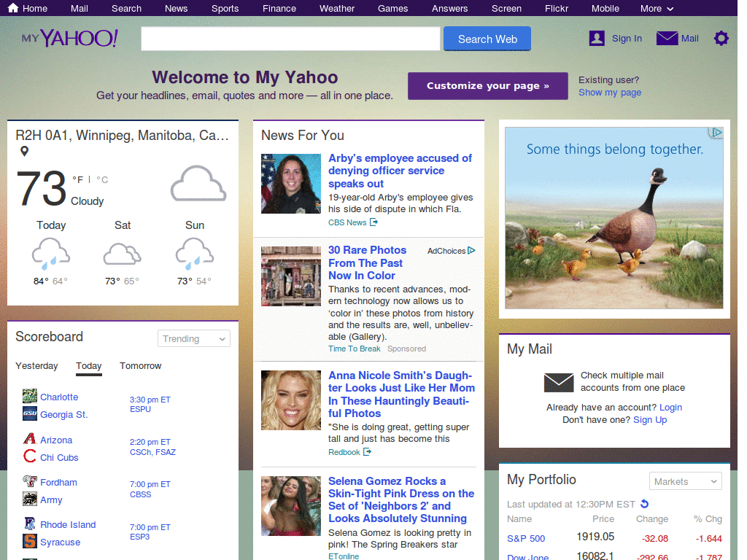Open Selena Gomez Rocks headline
The image size is (747, 560).
(401, 499)
